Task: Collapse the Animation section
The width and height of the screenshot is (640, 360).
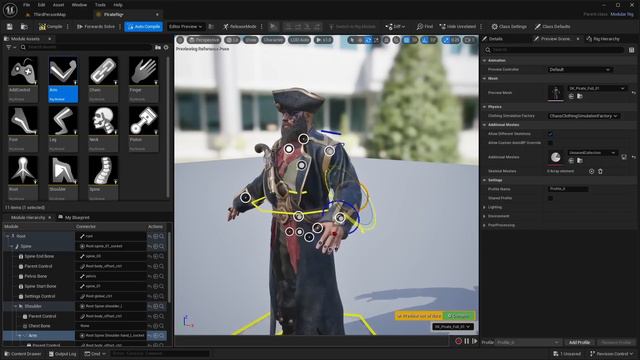Action: click(484, 60)
